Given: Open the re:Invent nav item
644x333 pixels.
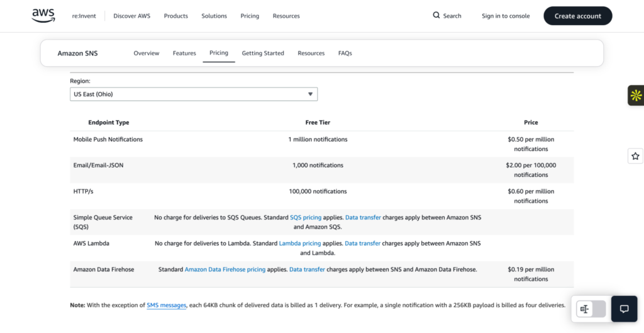Looking at the screenshot, I should click(x=84, y=16).
